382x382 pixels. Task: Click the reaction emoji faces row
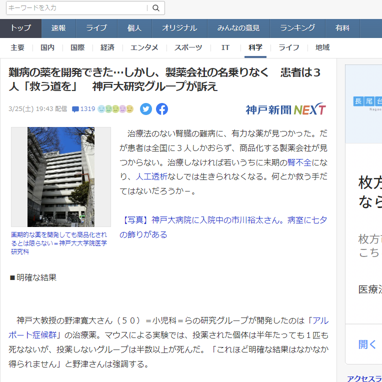click(115, 109)
